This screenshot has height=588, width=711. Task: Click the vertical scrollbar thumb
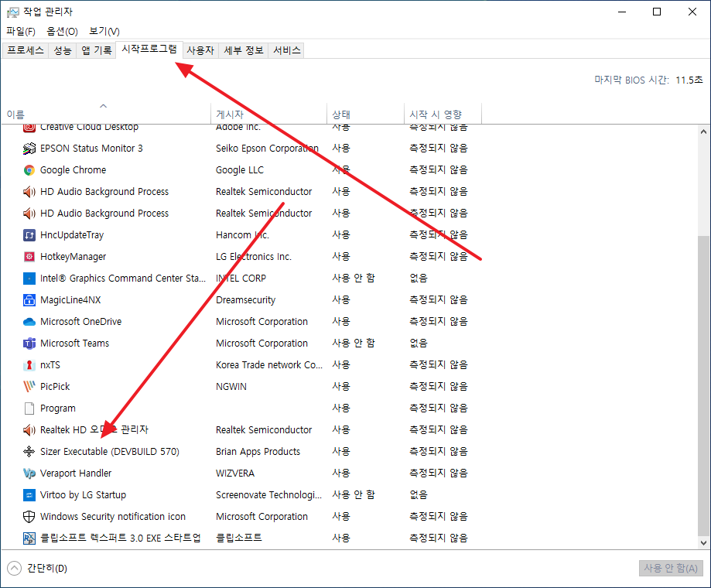click(x=703, y=385)
